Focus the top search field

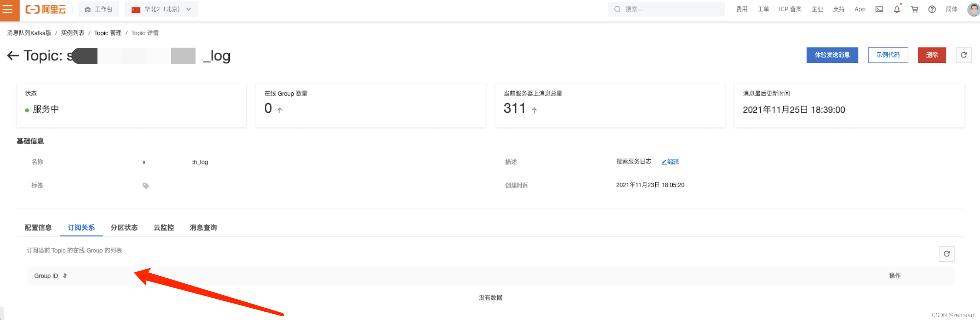[x=666, y=10]
